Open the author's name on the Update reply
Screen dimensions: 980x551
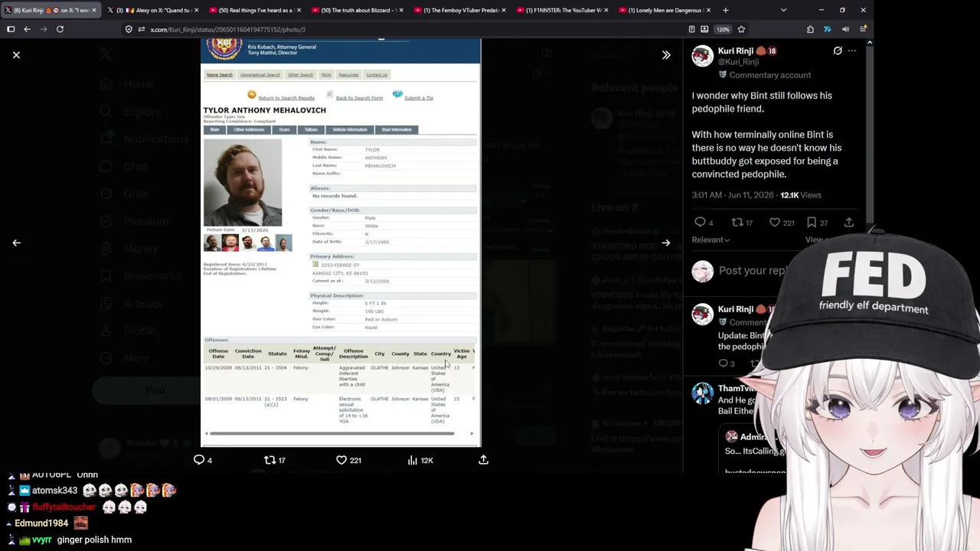pos(736,309)
